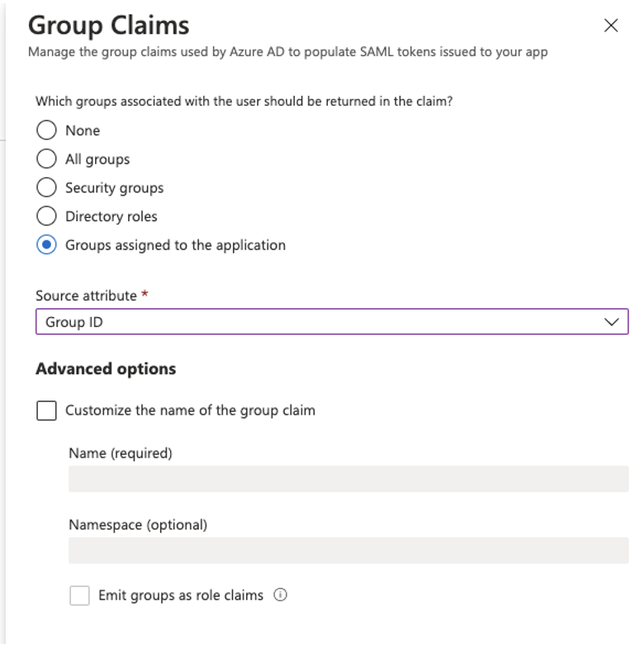This screenshot has height=654, width=644.
Task: Enable Customize the name of group claim
Action: [x=46, y=410]
